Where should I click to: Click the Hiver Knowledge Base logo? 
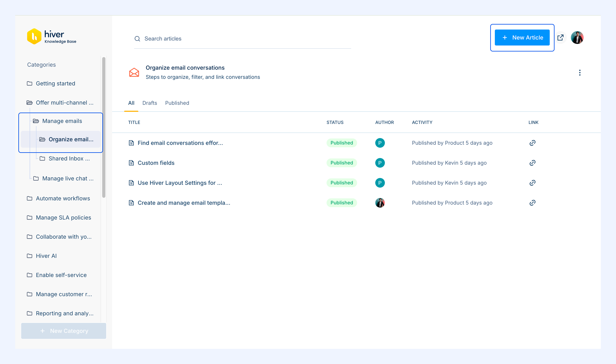(52, 37)
